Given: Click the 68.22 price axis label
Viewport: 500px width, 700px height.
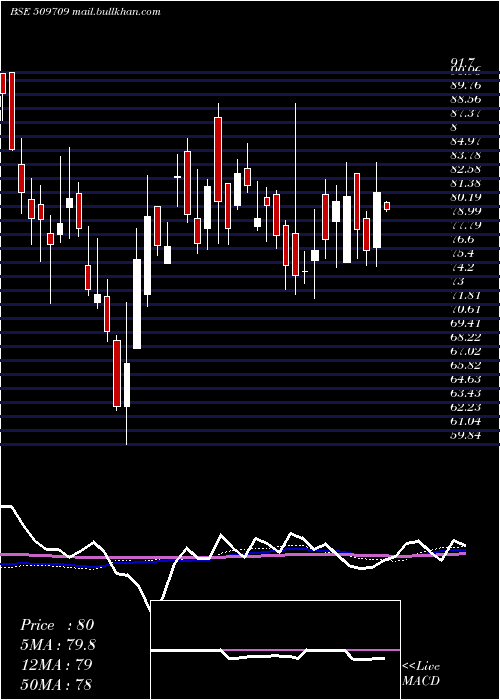Looking at the screenshot, I should point(466,337).
